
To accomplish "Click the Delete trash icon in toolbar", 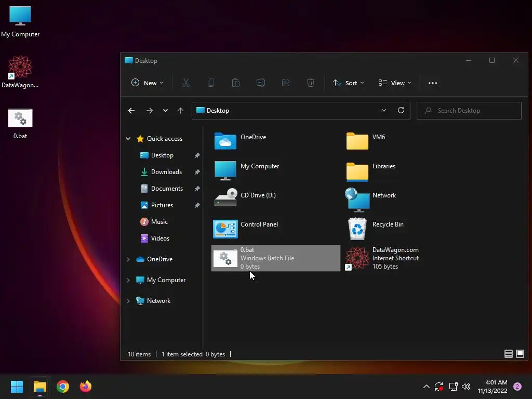I will click(x=311, y=83).
